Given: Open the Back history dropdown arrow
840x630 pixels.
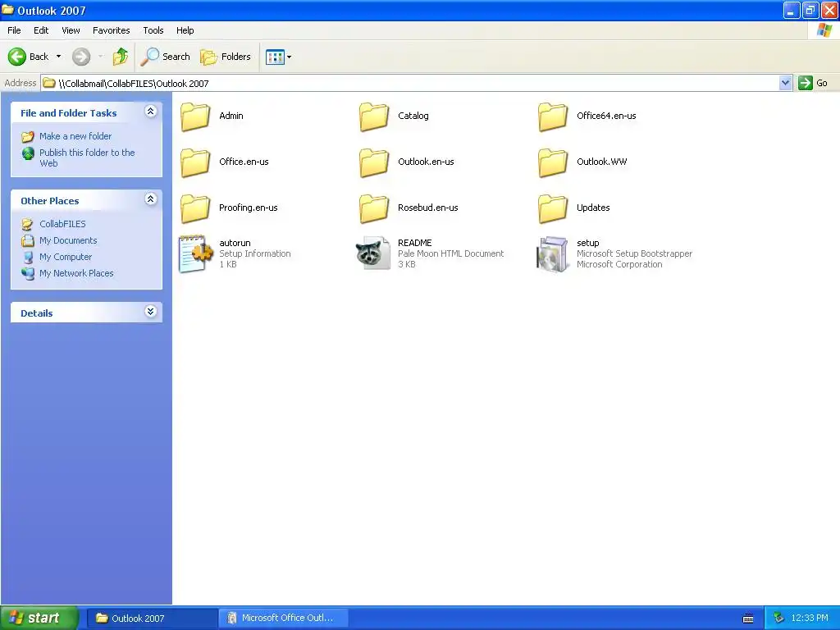Looking at the screenshot, I should (x=58, y=57).
